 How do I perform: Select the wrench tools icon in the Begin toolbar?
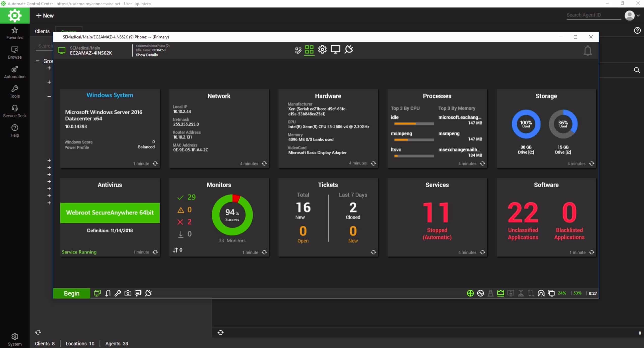117,293
